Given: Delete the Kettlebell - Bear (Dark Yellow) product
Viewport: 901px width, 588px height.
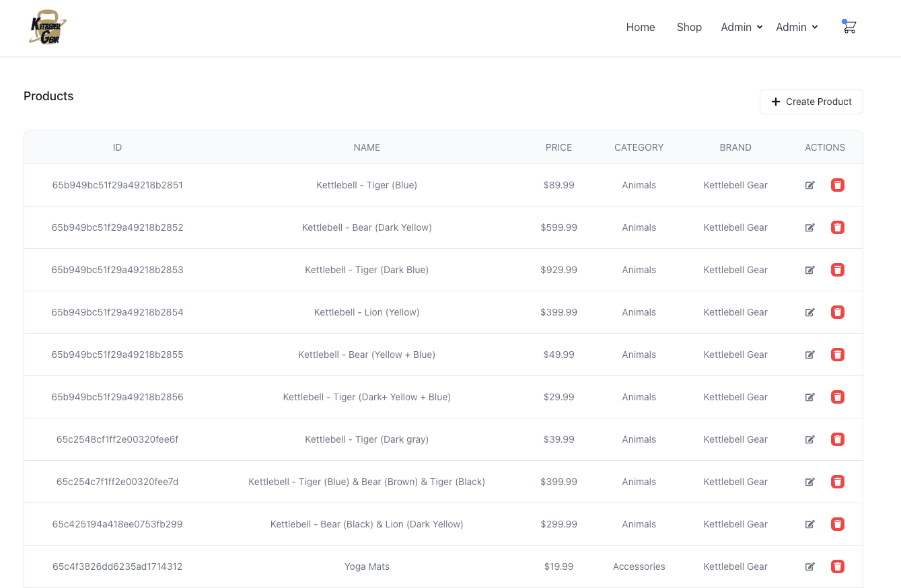Looking at the screenshot, I should pos(837,227).
